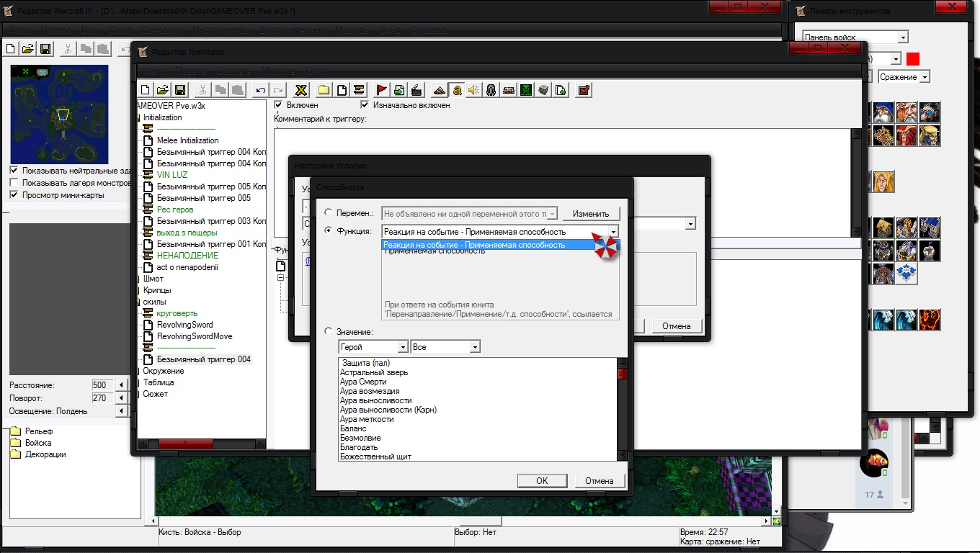Launch Test Map from the toolbar
Viewport: 980px width, 553px height.
584,90
